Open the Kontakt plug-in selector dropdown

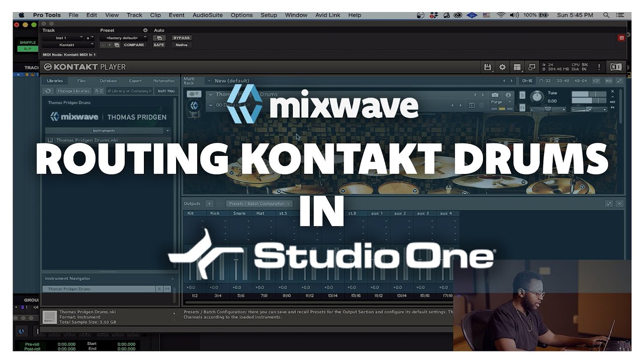coord(68,45)
